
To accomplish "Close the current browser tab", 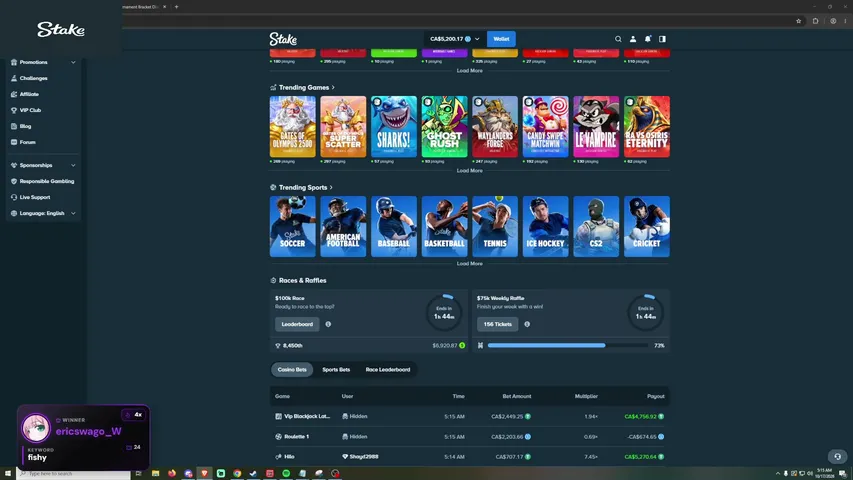I will click(x=164, y=7).
